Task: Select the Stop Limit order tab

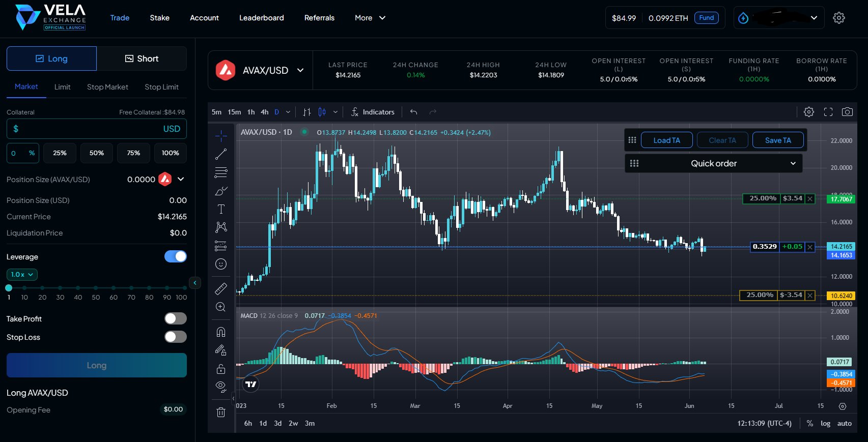Action: click(x=161, y=87)
